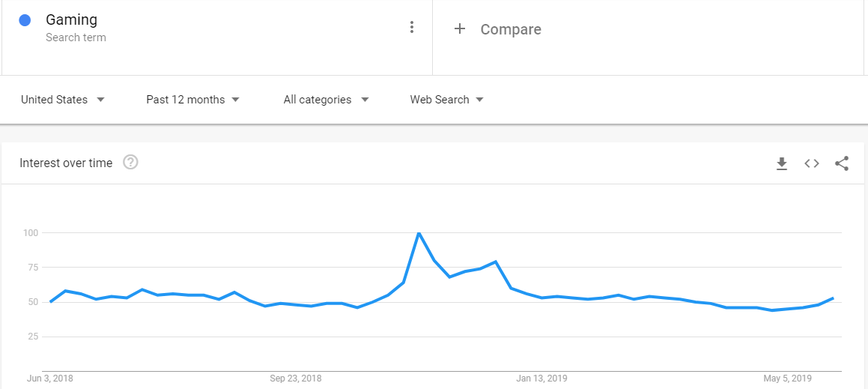This screenshot has height=389, width=868.
Task: Open the Interest over time help icon
Action: [x=130, y=163]
